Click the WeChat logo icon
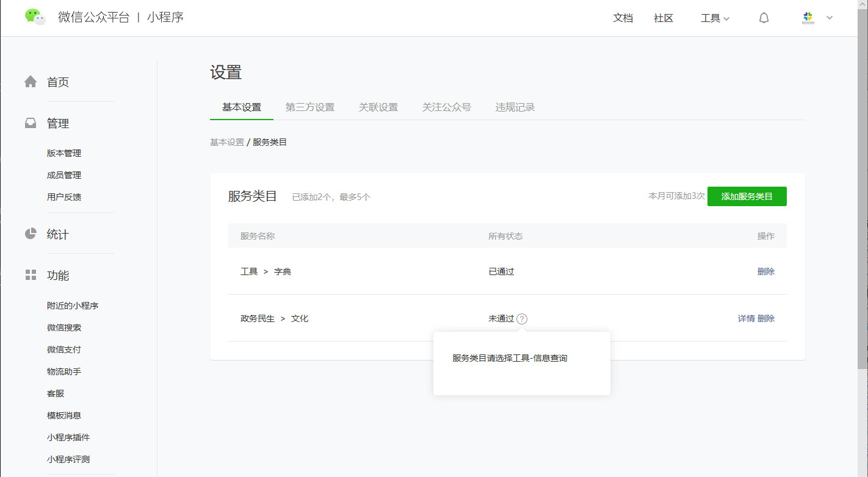 [35, 17]
